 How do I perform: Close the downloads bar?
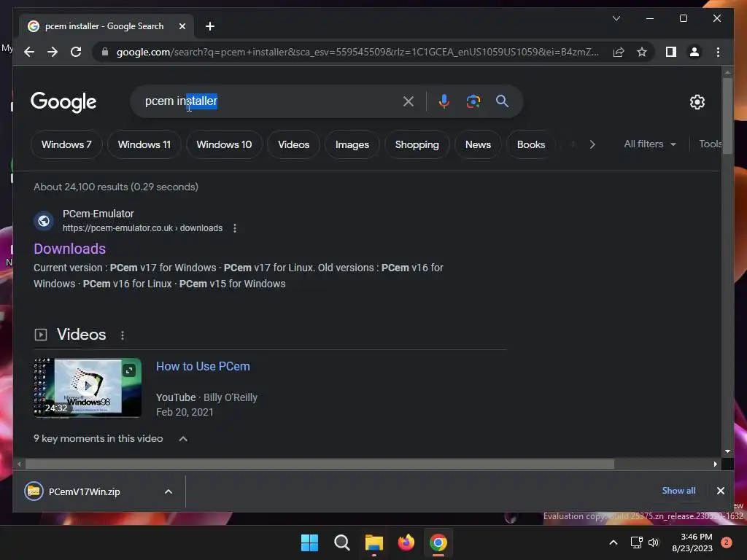[x=720, y=491]
